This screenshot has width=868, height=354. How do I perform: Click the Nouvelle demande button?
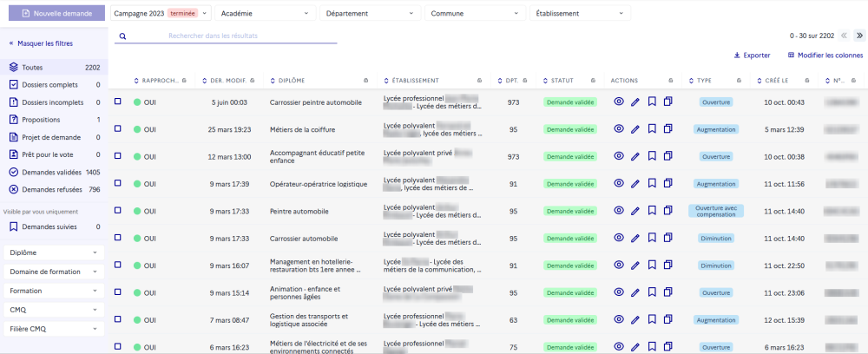56,14
